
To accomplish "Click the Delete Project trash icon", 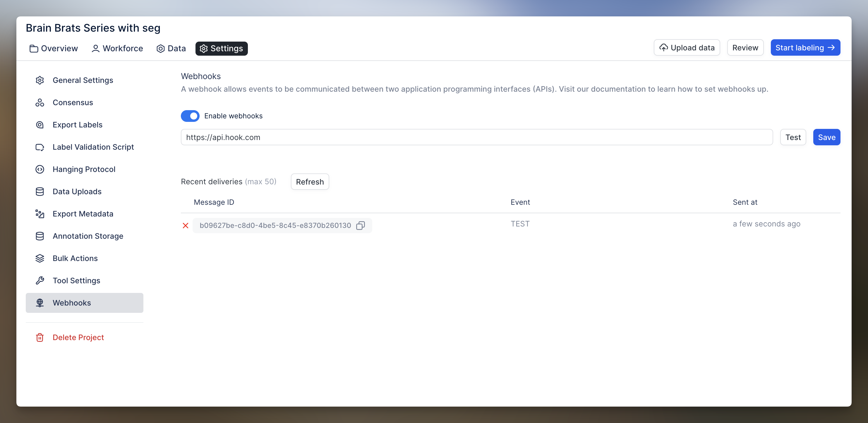I will click(x=40, y=337).
